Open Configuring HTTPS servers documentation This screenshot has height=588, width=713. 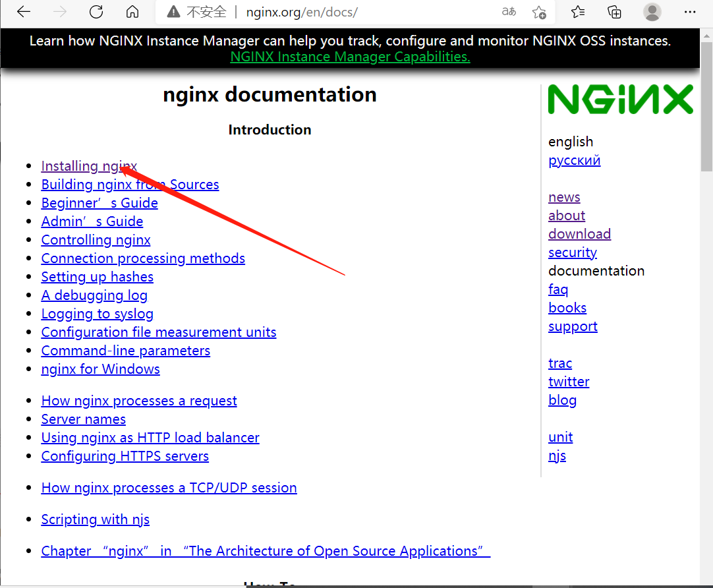[125, 456]
